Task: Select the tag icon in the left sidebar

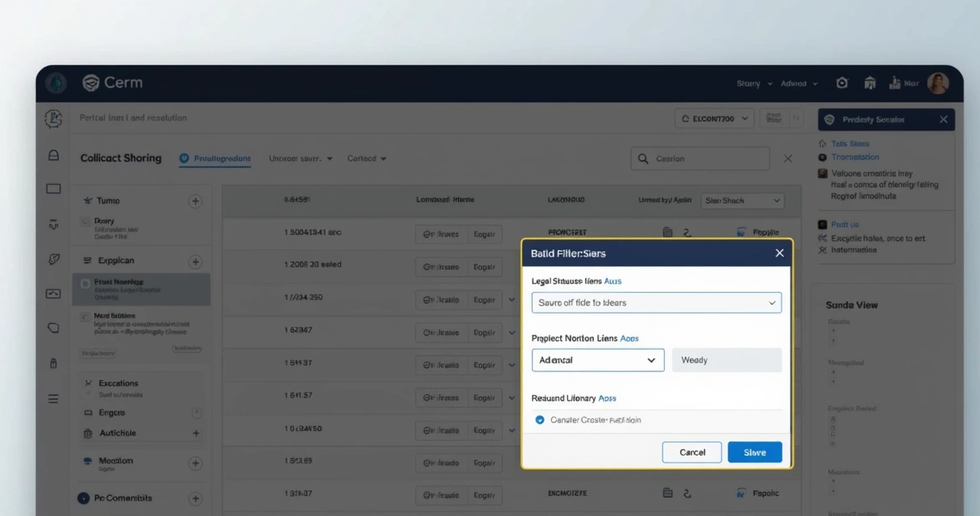Action: 52,259
